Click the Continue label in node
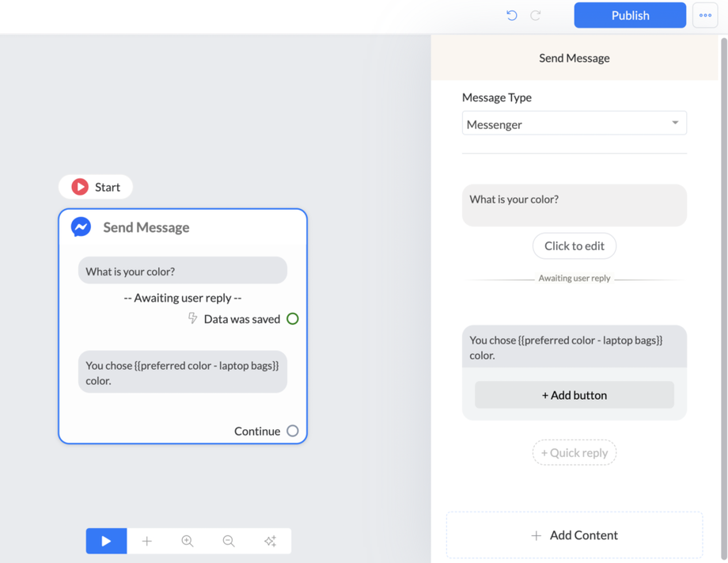 click(x=257, y=431)
